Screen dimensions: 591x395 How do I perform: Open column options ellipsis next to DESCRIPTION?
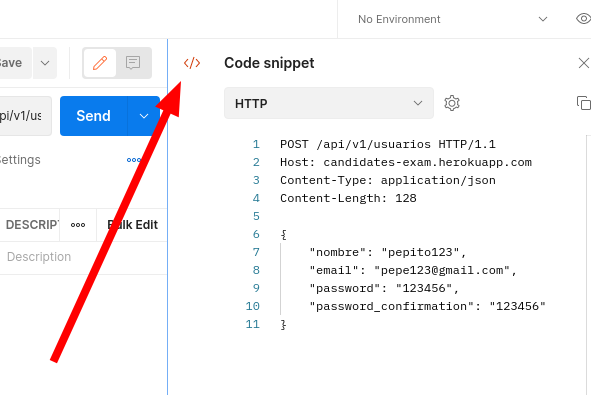tap(78, 225)
